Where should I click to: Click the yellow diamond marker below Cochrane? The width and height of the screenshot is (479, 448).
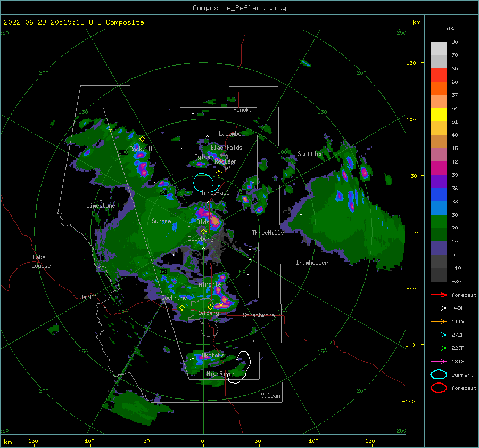(182, 308)
